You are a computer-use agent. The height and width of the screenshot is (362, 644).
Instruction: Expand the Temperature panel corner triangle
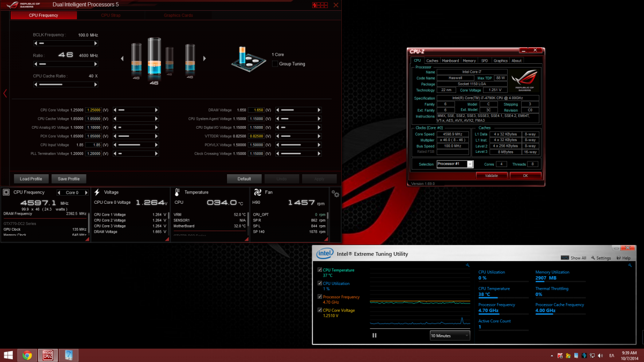[x=246, y=239]
